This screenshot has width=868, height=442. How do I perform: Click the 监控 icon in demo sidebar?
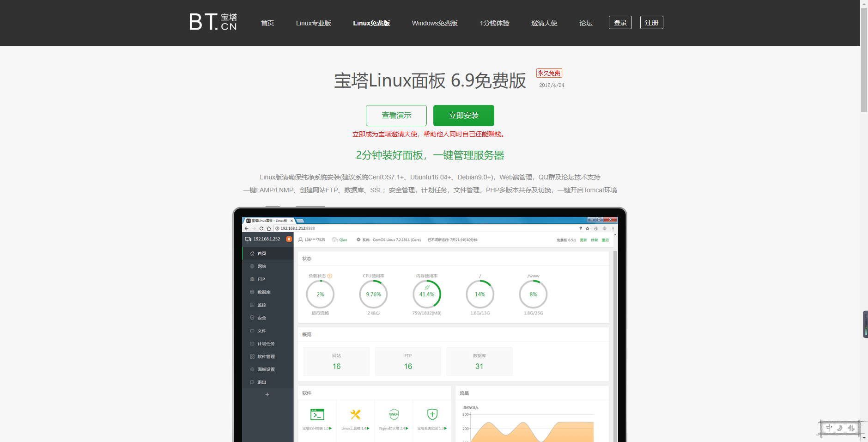(252, 305)
